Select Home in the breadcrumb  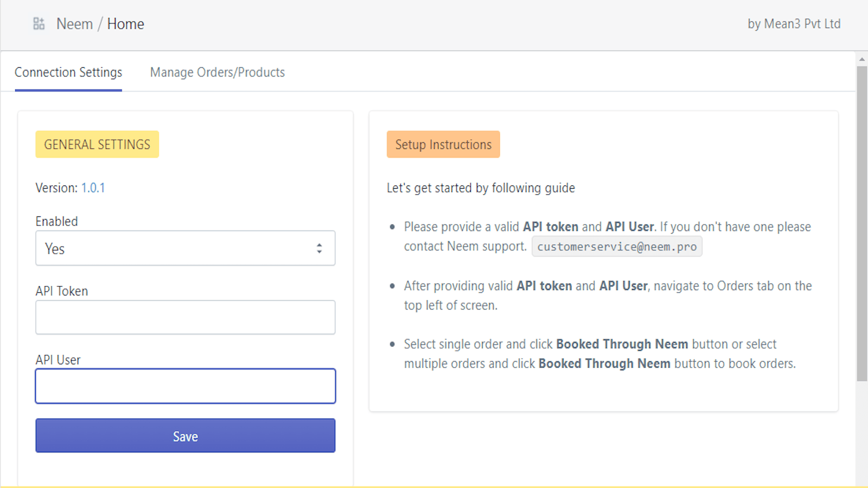[125, 24]
